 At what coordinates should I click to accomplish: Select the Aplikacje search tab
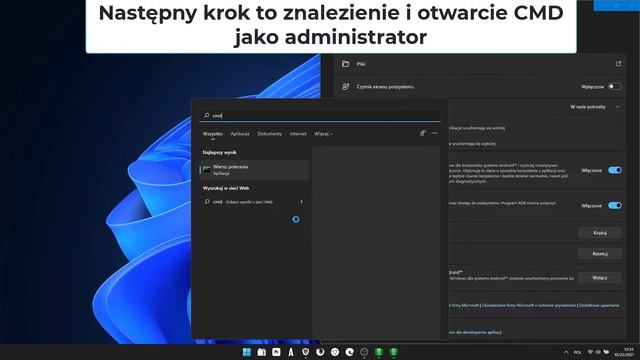(x=240, y=134)
